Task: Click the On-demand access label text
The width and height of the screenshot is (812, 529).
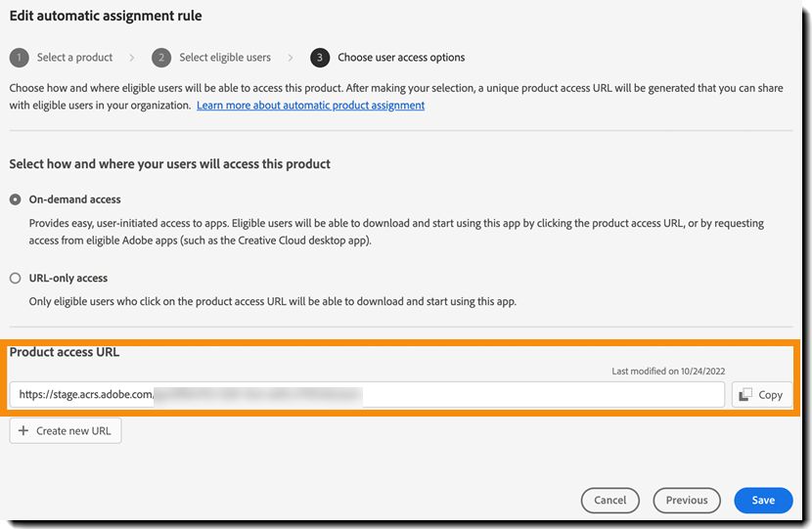Action: point(74,199)
